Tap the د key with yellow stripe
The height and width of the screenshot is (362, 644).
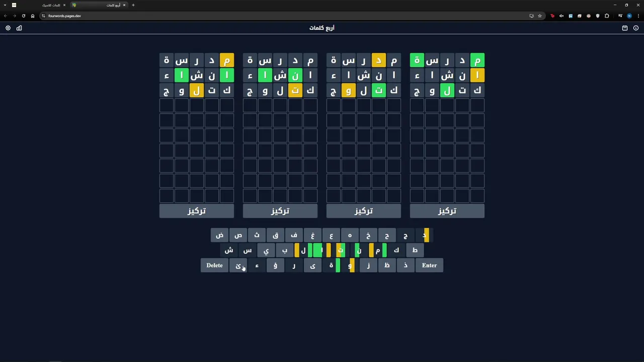425,235
